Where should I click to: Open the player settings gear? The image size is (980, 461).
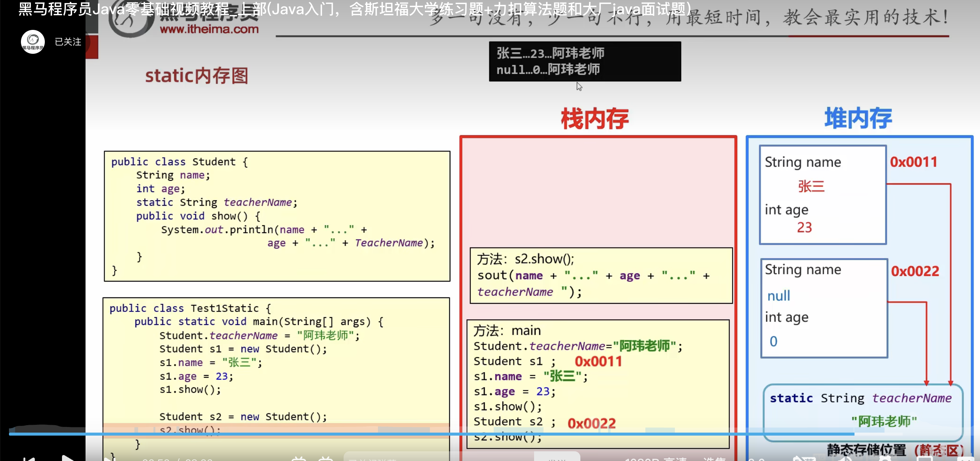(886, 459)
